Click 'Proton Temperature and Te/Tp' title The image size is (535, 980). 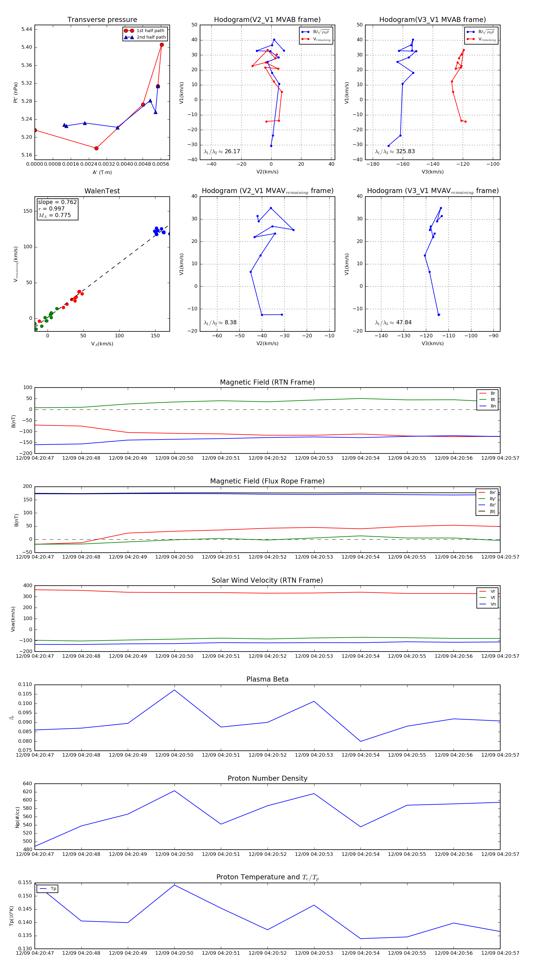coord(267,877)
